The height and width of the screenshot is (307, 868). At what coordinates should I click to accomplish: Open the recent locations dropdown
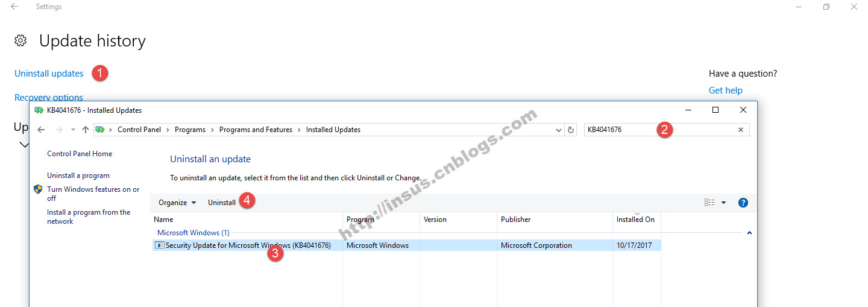click(x=73, y=130)
